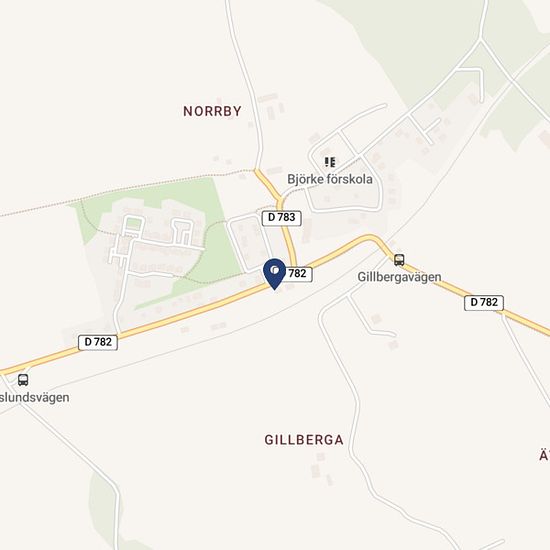Select the D 782 shield near Gillbergavägen
The width and height of the screenshot is (550, 550).
pos(484,303)
